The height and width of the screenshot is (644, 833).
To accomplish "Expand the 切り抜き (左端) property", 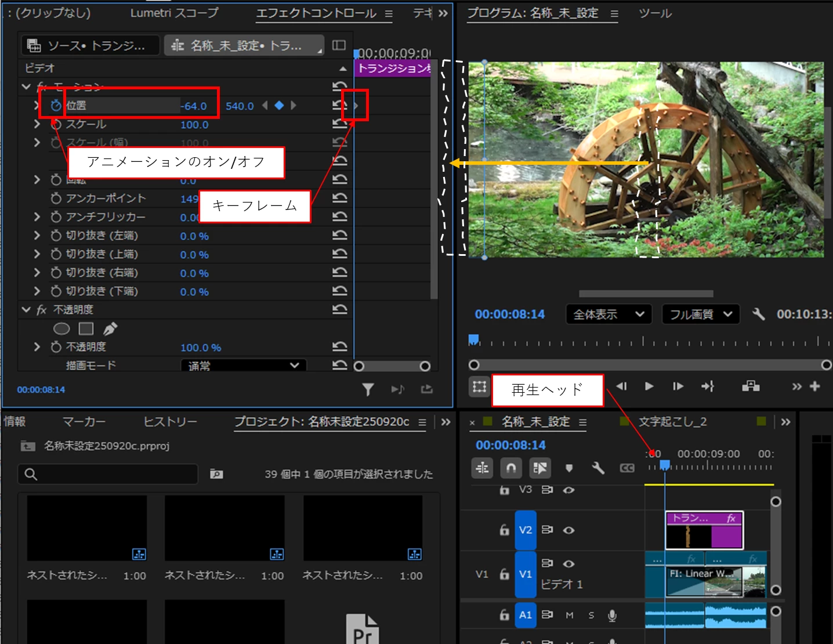I will click(37, 236).
